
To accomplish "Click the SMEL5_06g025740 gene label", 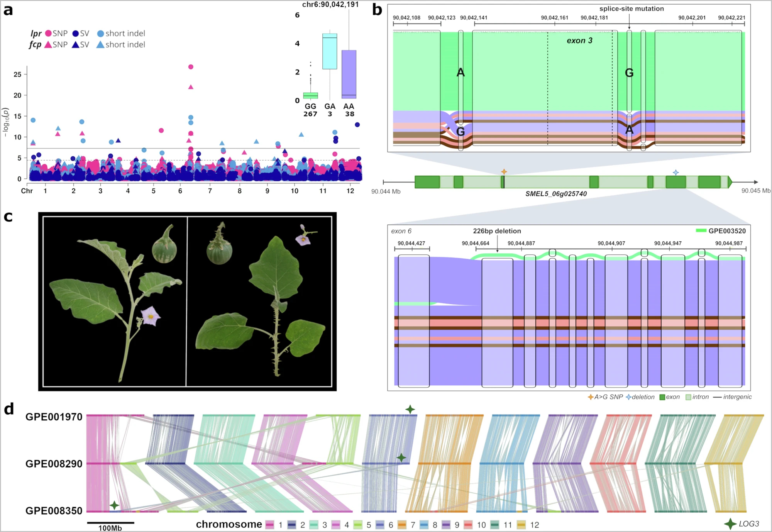I will (x=556, y=194).
